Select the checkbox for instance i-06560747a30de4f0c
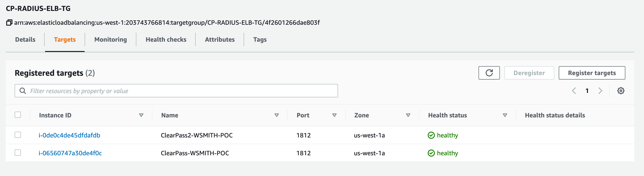 coord(18,153)
